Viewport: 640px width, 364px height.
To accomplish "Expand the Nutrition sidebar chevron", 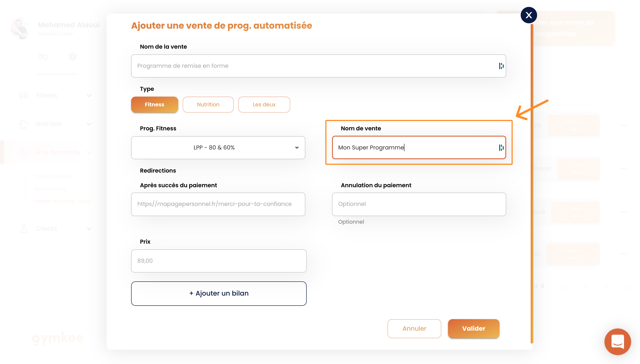I will pyautogui.click(x=89, y=124).
